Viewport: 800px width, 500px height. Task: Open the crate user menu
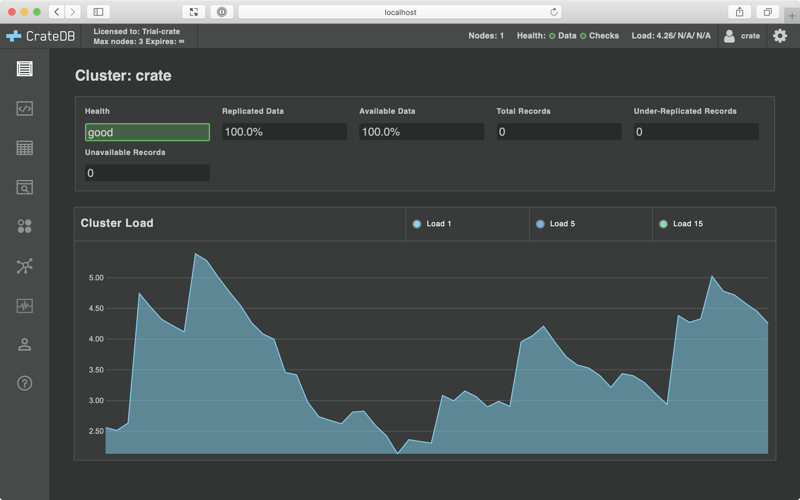[x=741, y=36]
